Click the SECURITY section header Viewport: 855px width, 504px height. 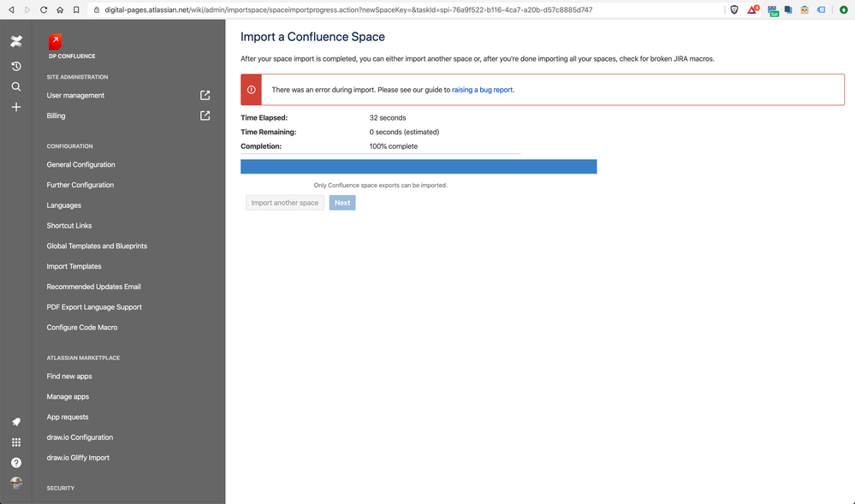click(x=60, y=489)
